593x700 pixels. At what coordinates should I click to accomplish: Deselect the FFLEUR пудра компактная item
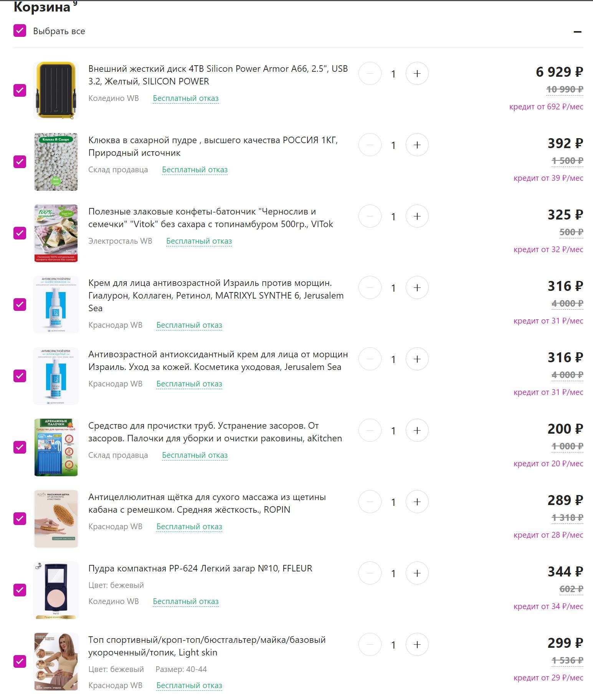click(x=20, y=590)
